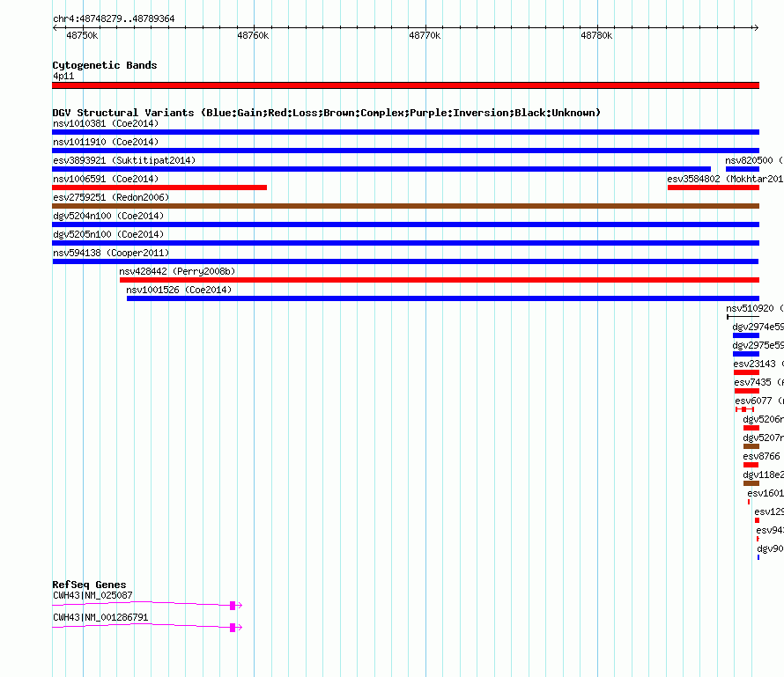Screen dimensions: 784x677
Task: Select the dgv5204n100 (Coe2014) label
Action: click(108, 216)
